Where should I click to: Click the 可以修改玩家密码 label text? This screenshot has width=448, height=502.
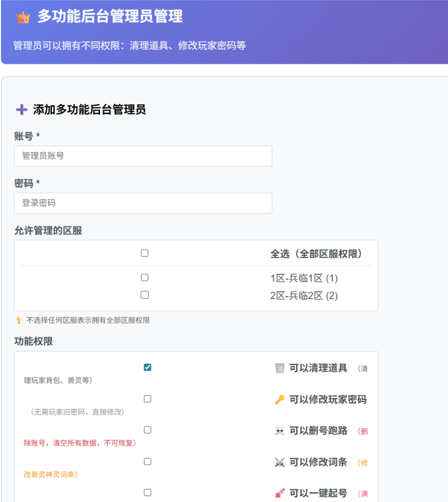point(328,399)
